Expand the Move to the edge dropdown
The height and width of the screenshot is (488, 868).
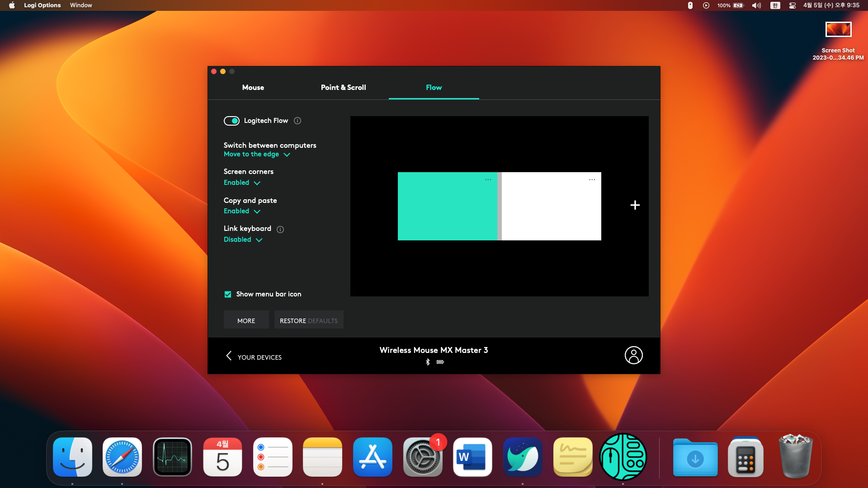click(257, 155)
